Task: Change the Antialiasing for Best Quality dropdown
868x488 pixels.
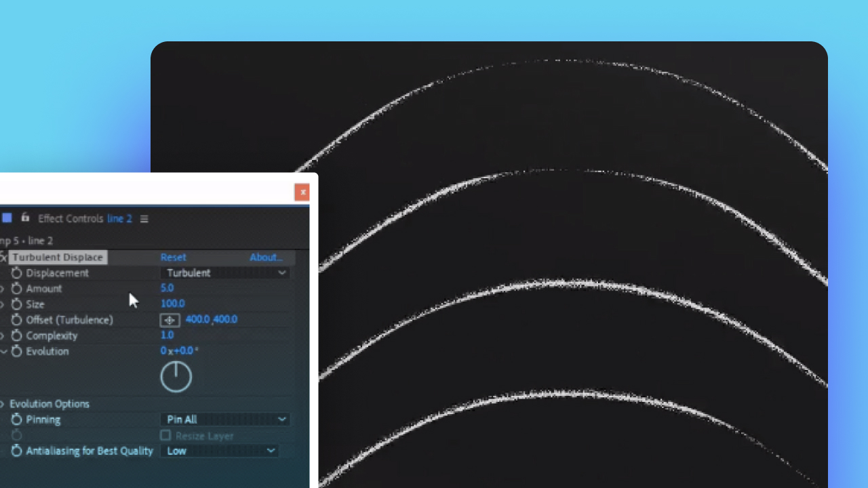Action: coord(219,451)
